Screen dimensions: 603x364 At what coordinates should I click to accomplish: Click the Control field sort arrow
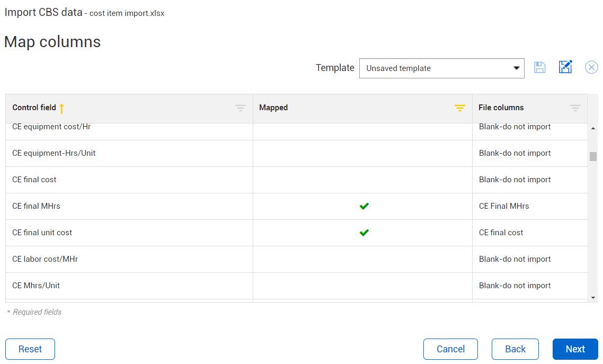(x=61, y=108)
